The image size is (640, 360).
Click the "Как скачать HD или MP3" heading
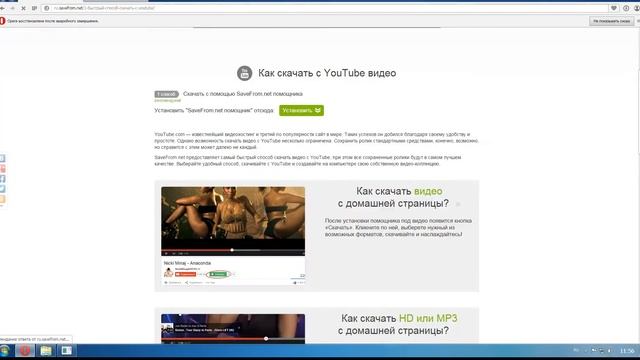(399, 318)
